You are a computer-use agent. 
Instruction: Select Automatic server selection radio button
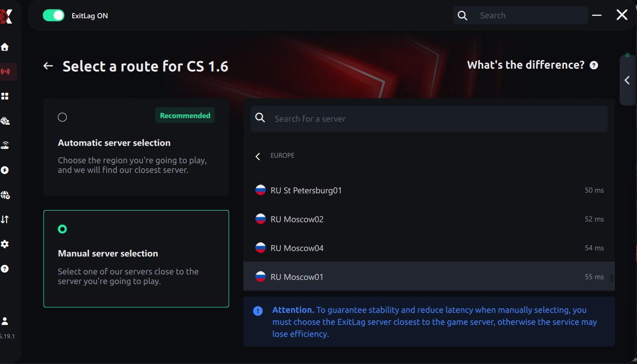pos(62,117)
